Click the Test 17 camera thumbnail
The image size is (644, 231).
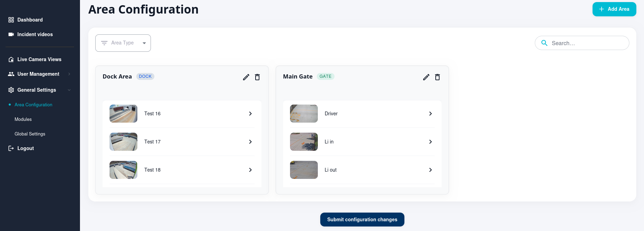pyautogui.click(x=123, y=142)
